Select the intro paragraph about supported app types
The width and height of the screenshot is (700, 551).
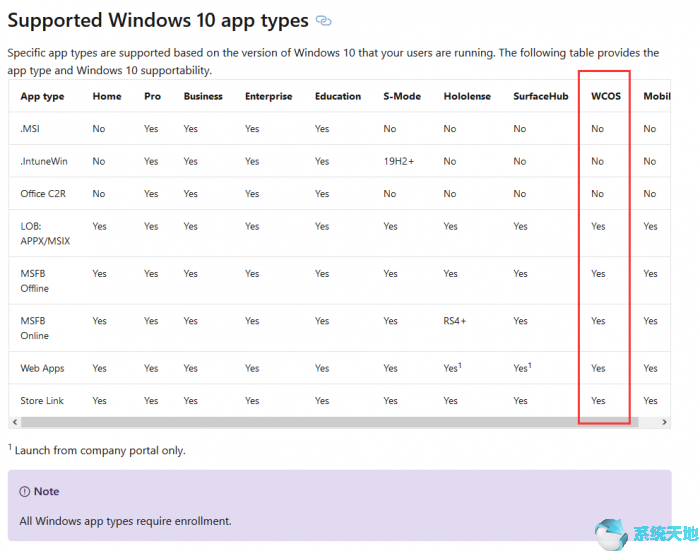tap(333, 62)
